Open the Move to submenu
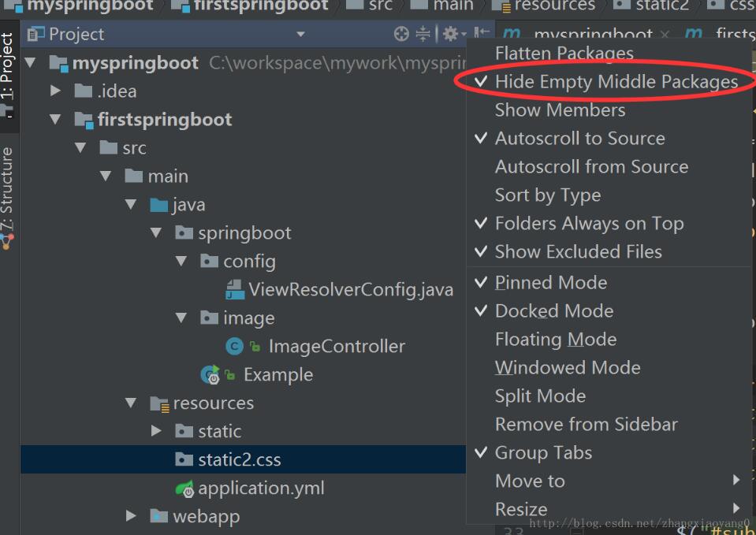The width and height of the screenshot is (756, 535). (530, 481)
